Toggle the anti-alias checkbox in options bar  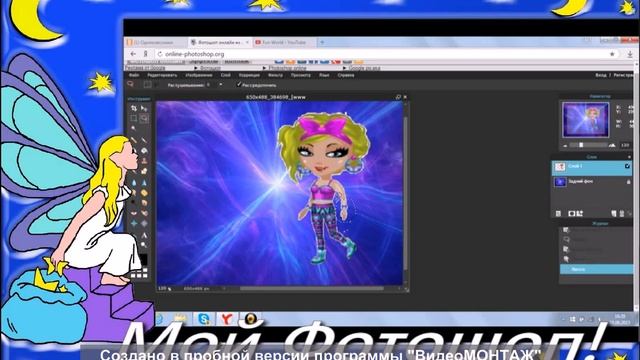click(x=239, y=84)
